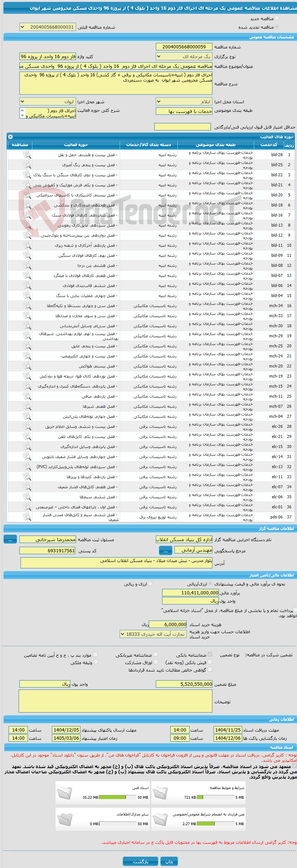Collapse the حوزه های فعالیت panel
The height and width of the screenshot is (868, 297).
pyautogui.click(x=10, y=137)
